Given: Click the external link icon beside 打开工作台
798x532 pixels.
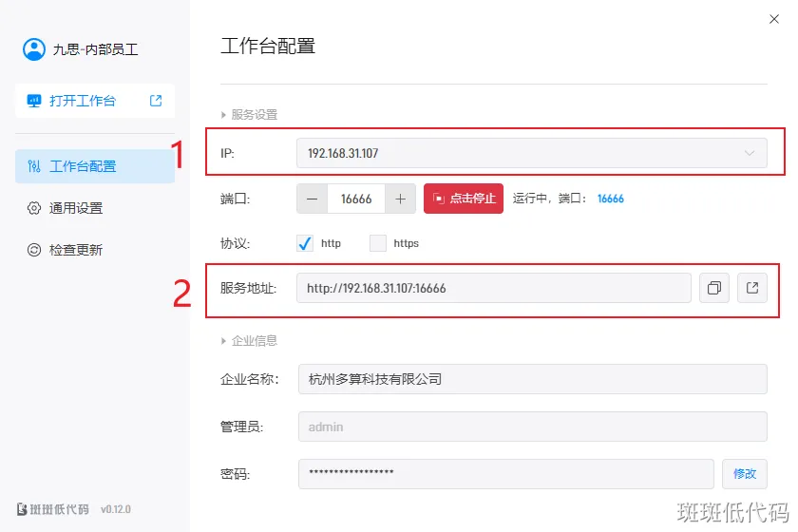Looking at the screenshot, I should 156,101.
